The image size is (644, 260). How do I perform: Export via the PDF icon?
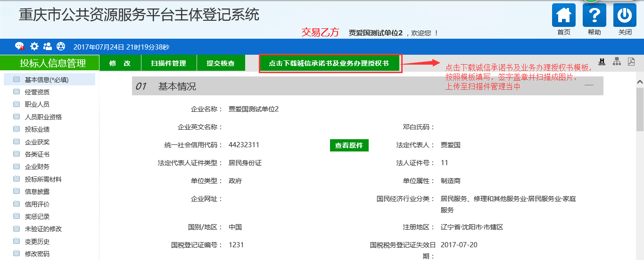[631, 62]
